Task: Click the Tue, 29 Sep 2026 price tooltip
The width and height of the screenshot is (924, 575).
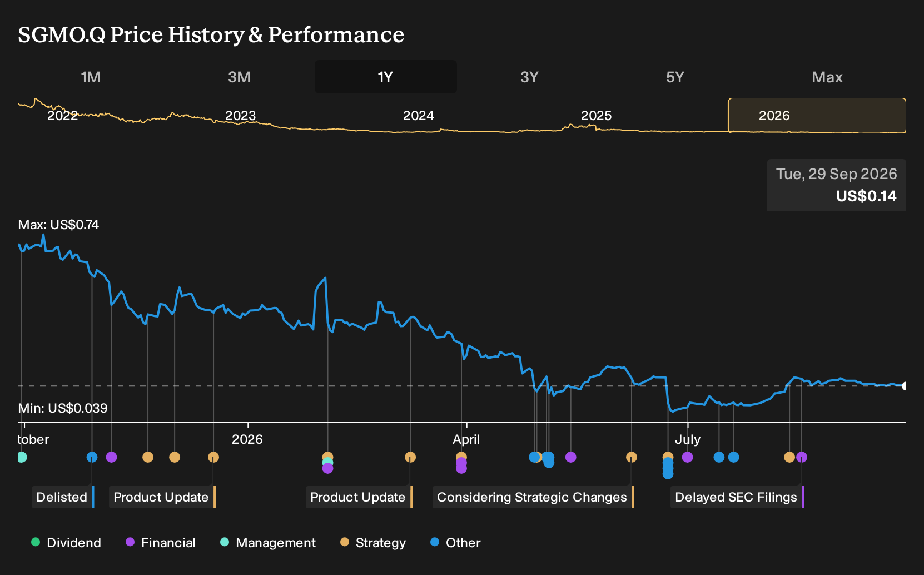Action: click(x=837, y=185)
